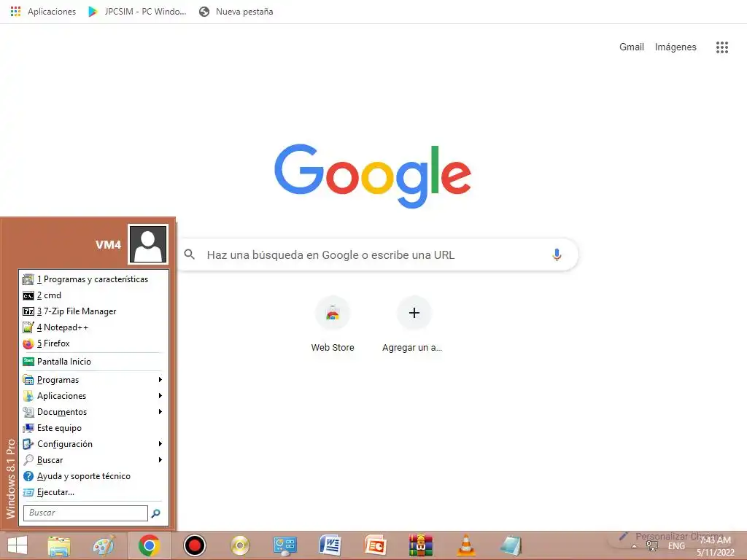747x560 pixels.
Task: Launch PowerPoint from the taskbar
Action: pyautogui.click(x=376, y=545)
